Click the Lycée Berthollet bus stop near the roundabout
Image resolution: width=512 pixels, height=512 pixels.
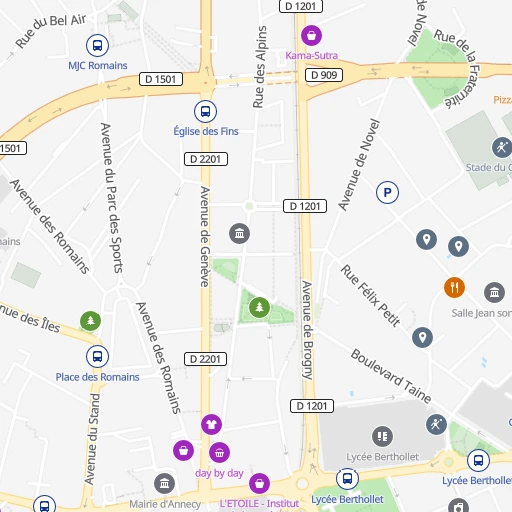tap(347, 479)
